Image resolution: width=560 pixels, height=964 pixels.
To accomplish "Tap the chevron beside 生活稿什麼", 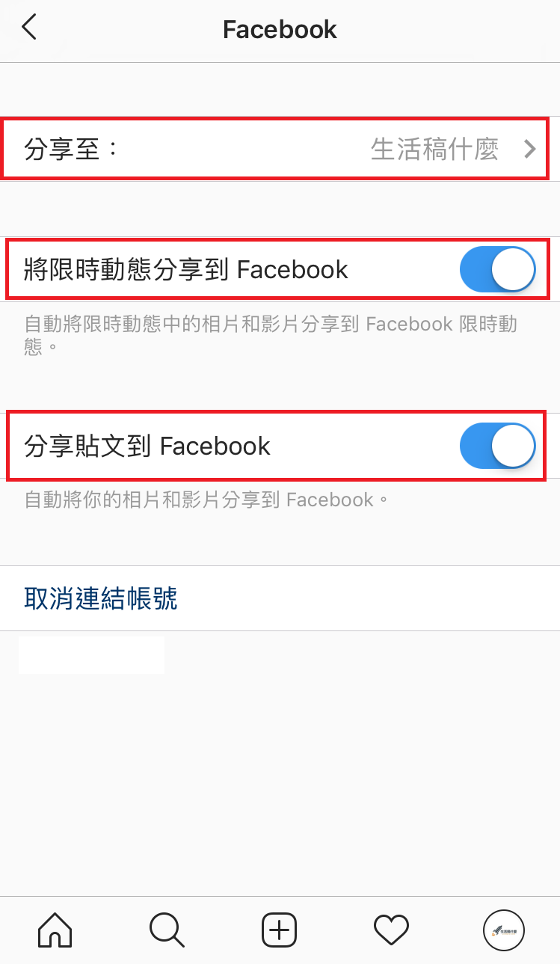I will point(530,150).
